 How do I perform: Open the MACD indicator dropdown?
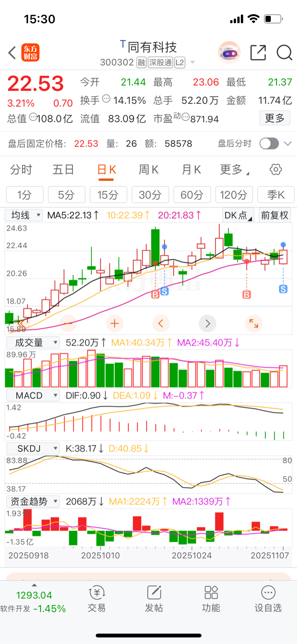33,395
